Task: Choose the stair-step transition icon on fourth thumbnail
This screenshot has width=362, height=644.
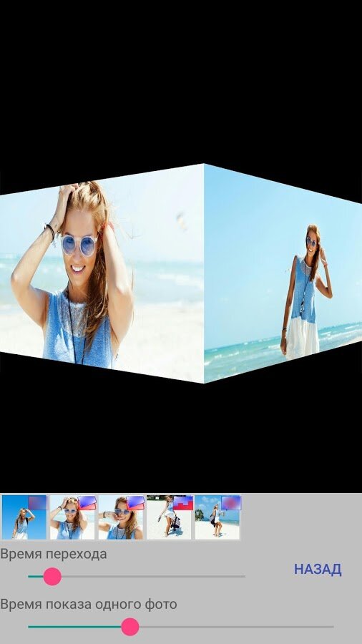Action: [183, 503]
